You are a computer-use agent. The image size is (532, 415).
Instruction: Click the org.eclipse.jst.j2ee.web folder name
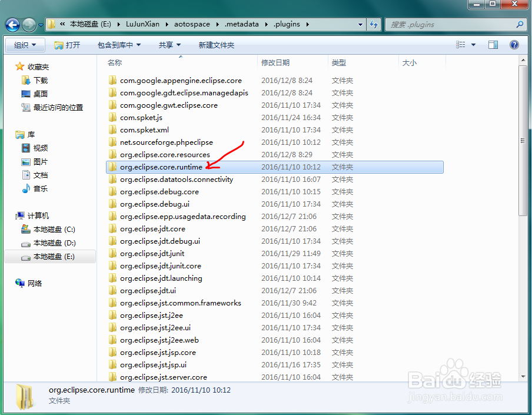pos(159,340)
